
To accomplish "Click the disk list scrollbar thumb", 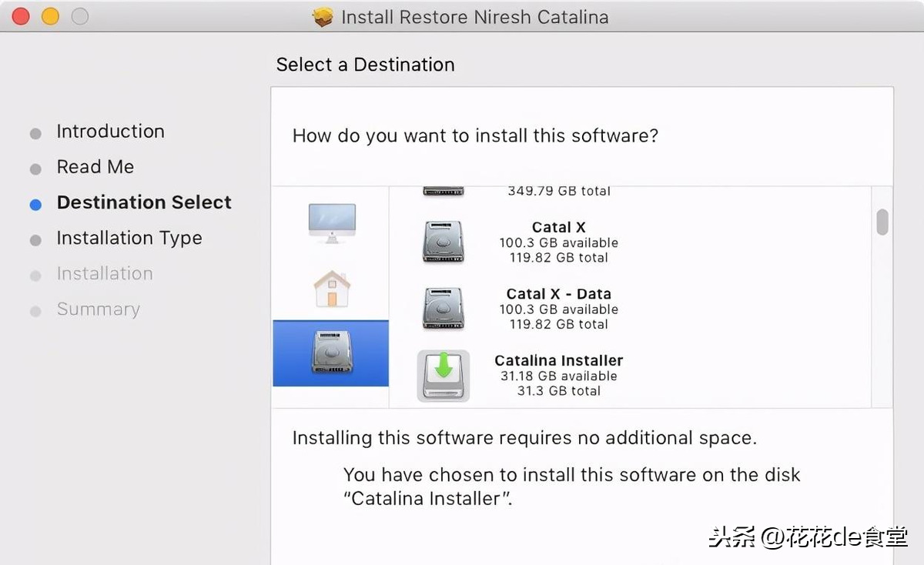I will pyautogui.click(x=882, y=222).
